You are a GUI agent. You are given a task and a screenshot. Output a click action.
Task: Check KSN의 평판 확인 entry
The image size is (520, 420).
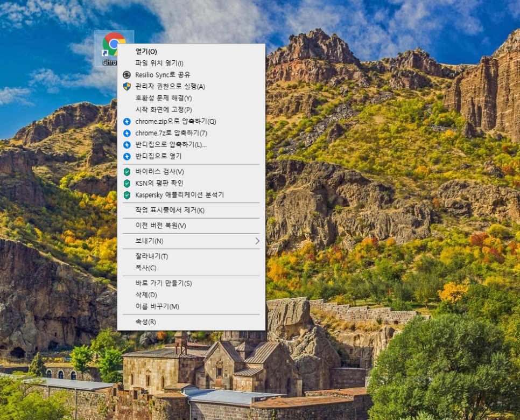coord(191,183)
